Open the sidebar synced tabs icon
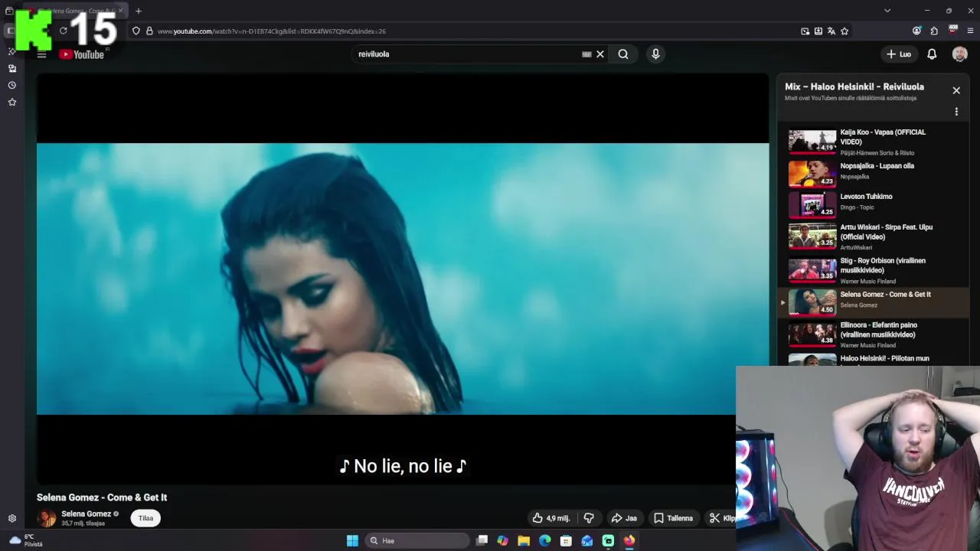 11,68
